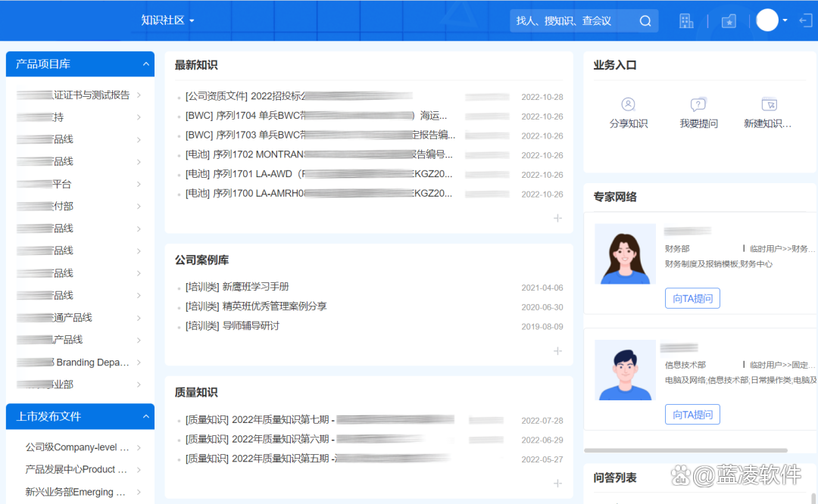Open the user avatar dropdown arrow
818x504 pixels.
pyautogui.click(x=785, y=20)
